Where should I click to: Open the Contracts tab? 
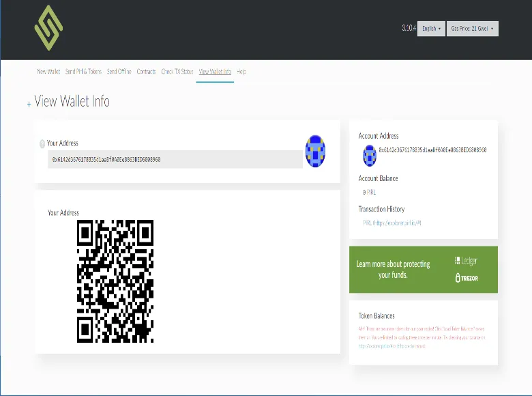click(146, 71)
